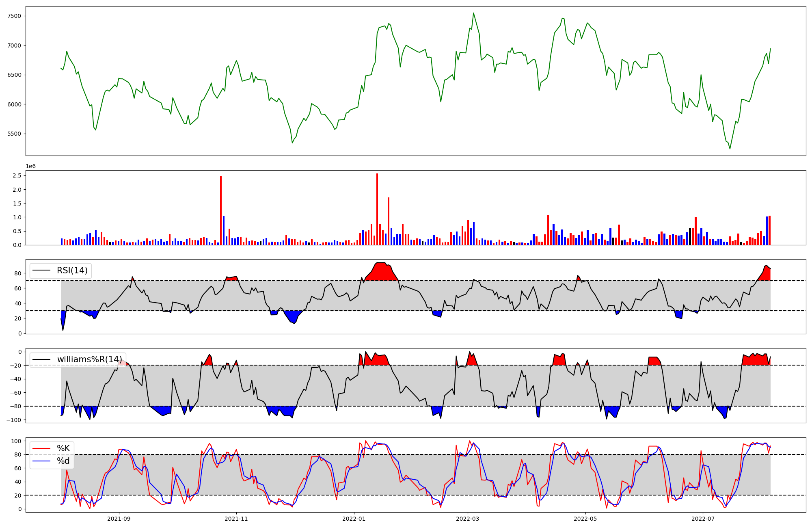Click the 1e6 volume scale label
The height and width of the screenshot is (528, 812).
pos(31,167)
